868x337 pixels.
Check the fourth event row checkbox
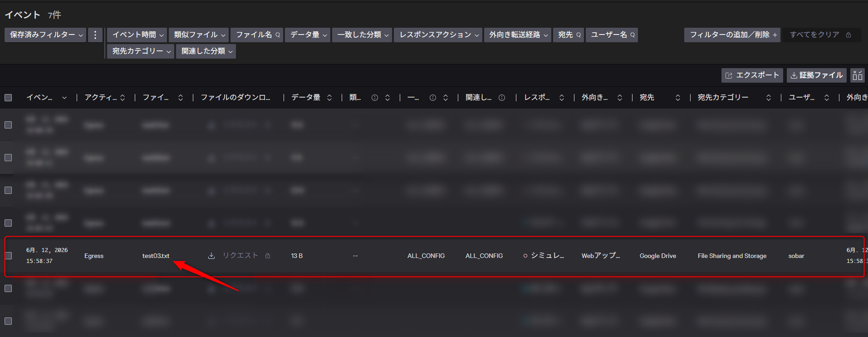click(x=8, y=223)
